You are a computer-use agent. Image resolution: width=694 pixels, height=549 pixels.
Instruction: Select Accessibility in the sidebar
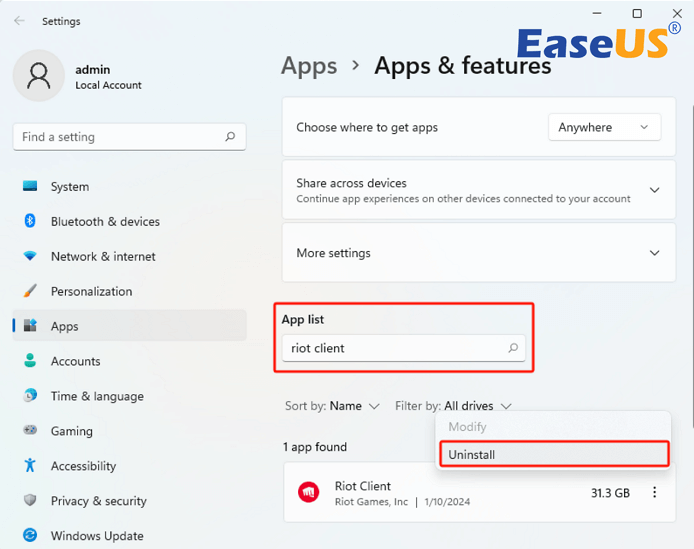(83, 467)
